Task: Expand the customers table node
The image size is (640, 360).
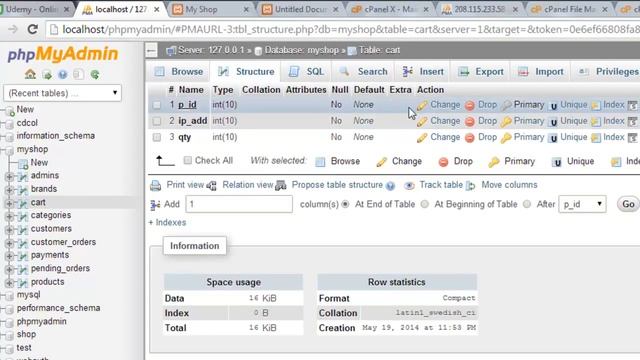Action: coord(9,229)
